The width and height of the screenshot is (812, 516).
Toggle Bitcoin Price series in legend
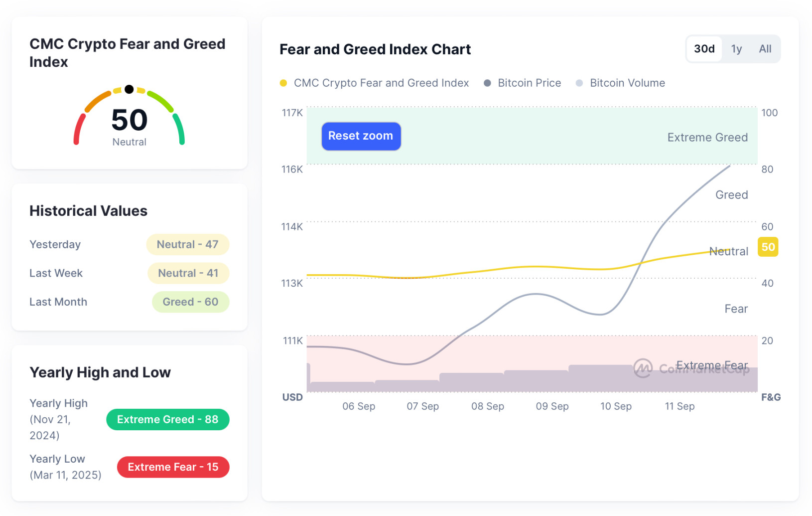tap(529, 83)
